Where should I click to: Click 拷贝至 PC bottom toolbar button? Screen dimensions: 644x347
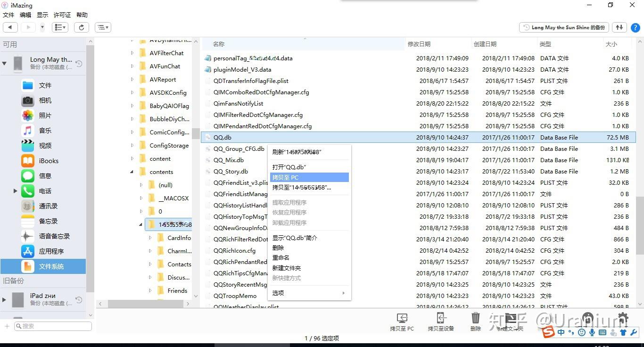402,322
